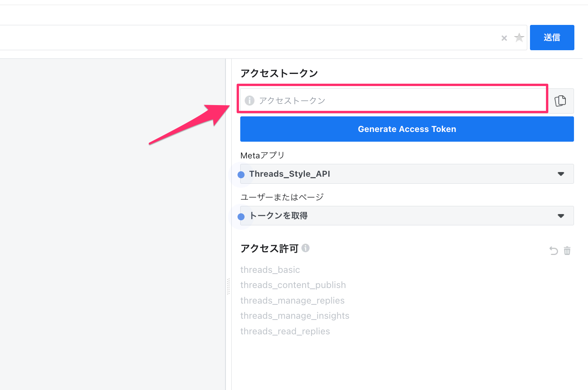Reset permissions with the undo arrow icon
The image size is (588, 390).
point(553,251)
